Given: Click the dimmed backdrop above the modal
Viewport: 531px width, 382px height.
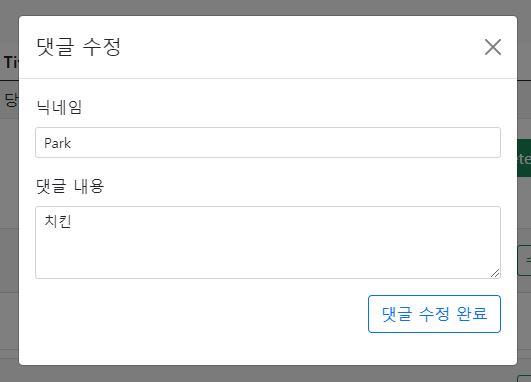Looking at the screenshot, I should [266, 7].
